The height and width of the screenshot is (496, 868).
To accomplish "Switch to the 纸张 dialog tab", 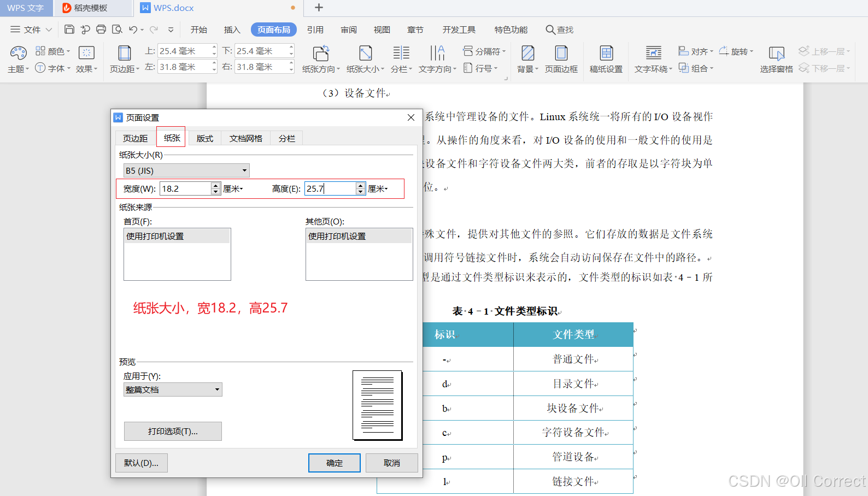I will 172,138.
